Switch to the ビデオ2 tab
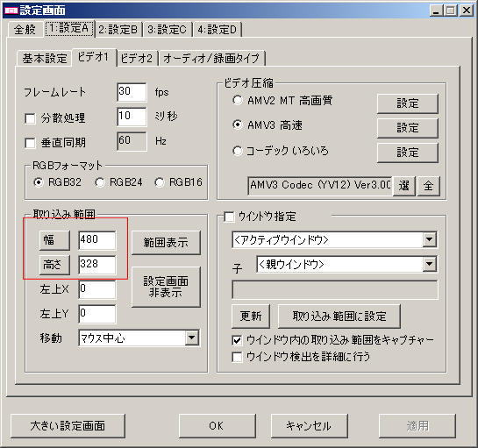The width and height of the screenshot is (478, 448). coord(136,58)
